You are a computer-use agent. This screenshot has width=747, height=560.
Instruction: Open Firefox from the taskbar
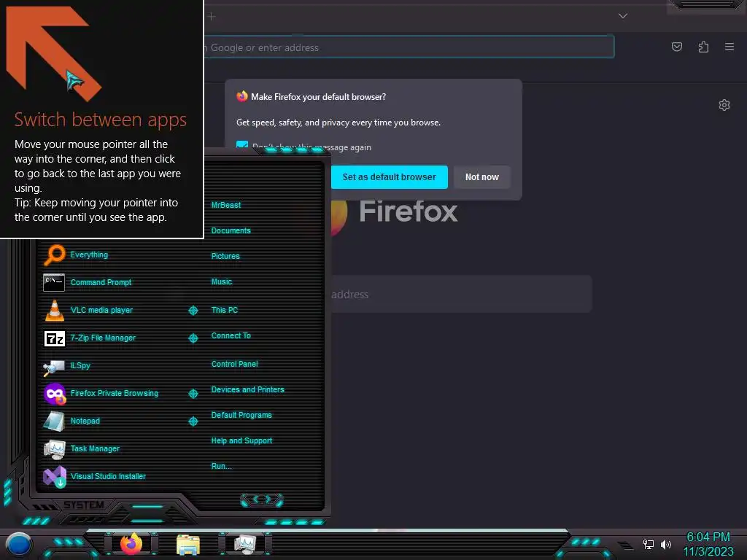point(131,544)
